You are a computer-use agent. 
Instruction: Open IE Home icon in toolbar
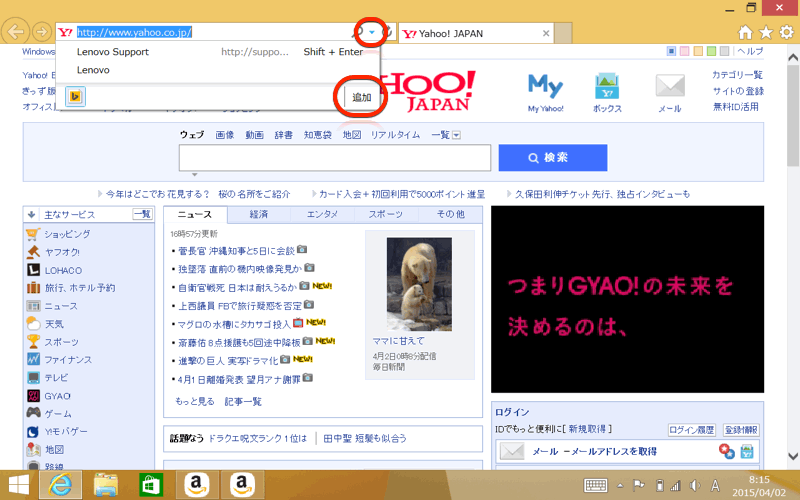pyautogui.click(x=745, y=32)
